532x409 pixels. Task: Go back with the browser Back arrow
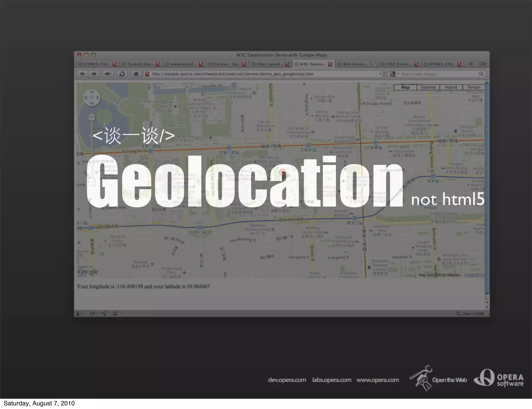click(x=83, y=74)
